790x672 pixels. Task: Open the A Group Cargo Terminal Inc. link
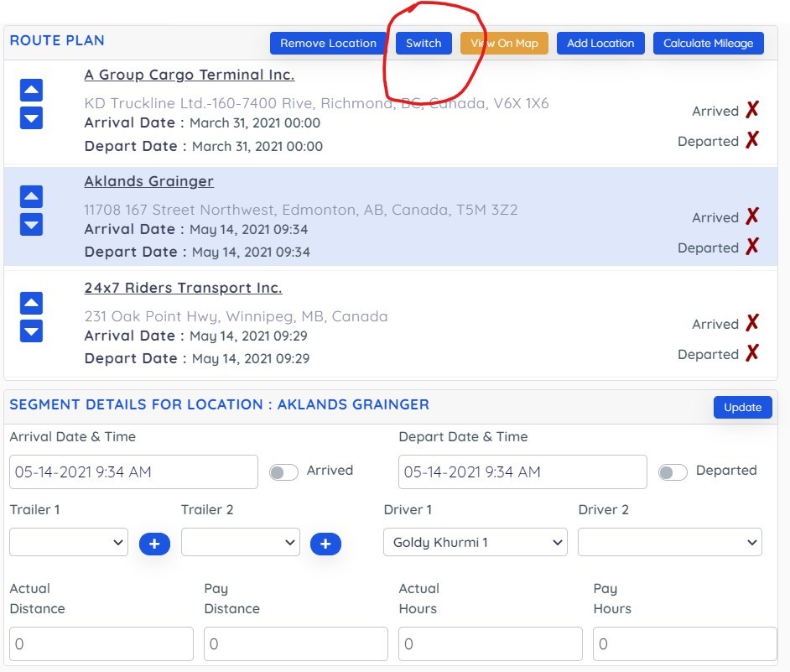pyautogui.click(x=190, y=75)
